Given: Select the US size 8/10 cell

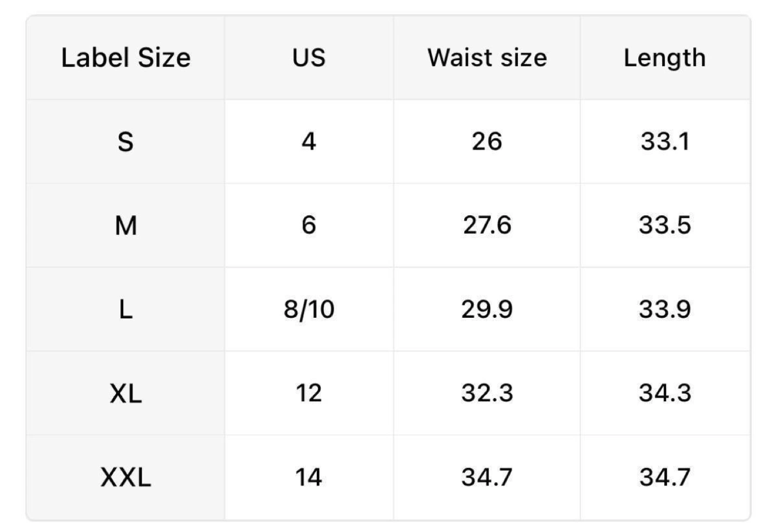Looking at the screenshot, I should pyautogui.click(x=309, y=309).
